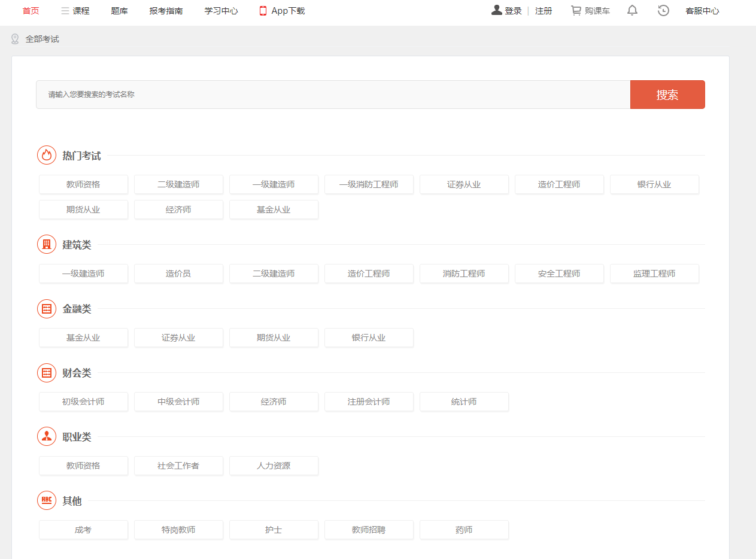
Task: Select 教师资格 under 职业类
Action: (x=83, y=466)
